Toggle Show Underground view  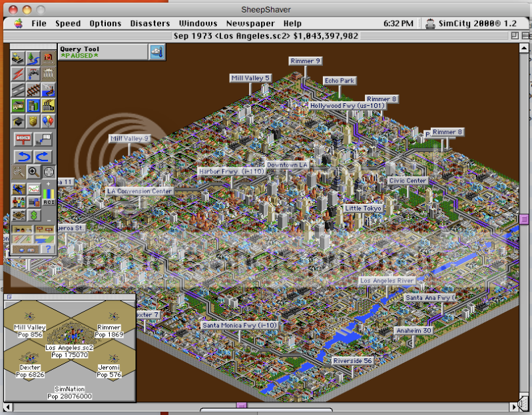click(26, 249)
